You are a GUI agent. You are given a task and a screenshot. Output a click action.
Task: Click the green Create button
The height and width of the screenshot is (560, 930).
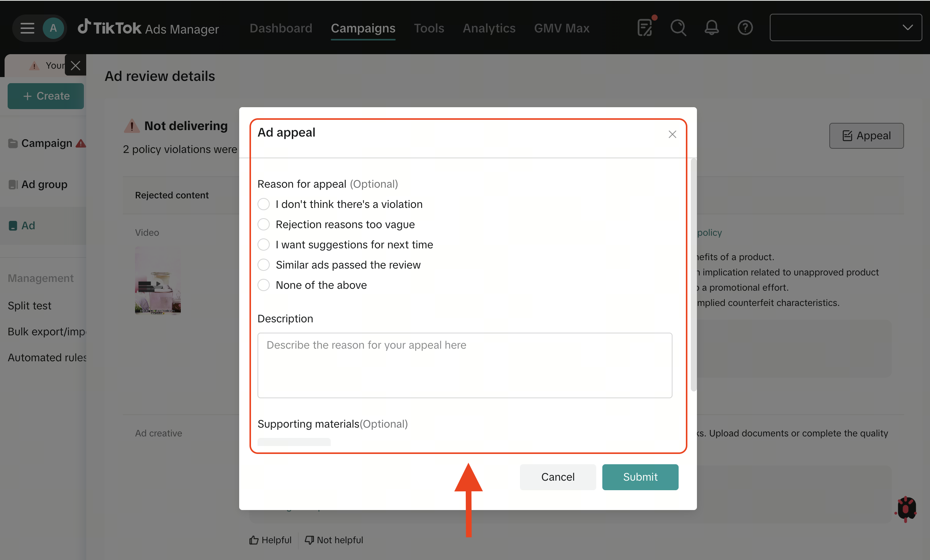click(x=45, y=96)
